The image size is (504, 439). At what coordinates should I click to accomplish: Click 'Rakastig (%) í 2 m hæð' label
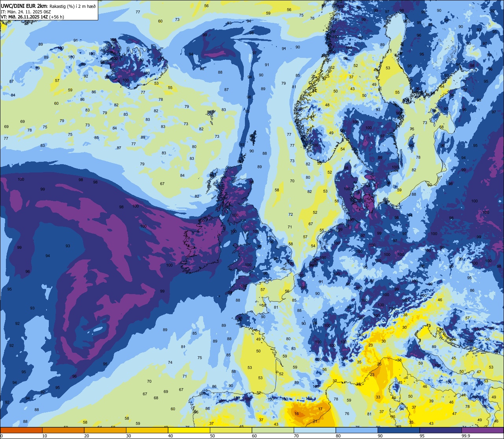click(72, 6)
